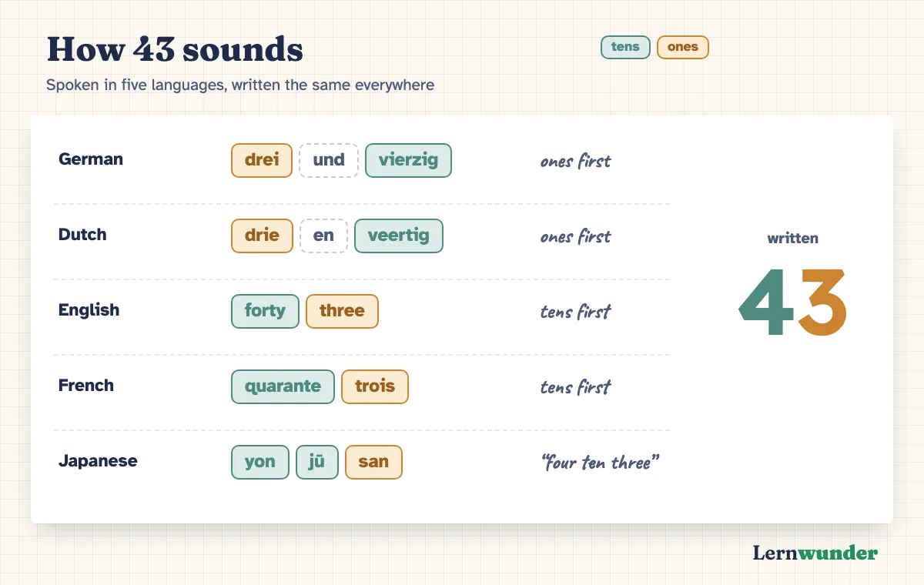Viewport: 924px width, 585px height.
Task: Click the "Dutch" row label
Action: (x=82, y=235)
